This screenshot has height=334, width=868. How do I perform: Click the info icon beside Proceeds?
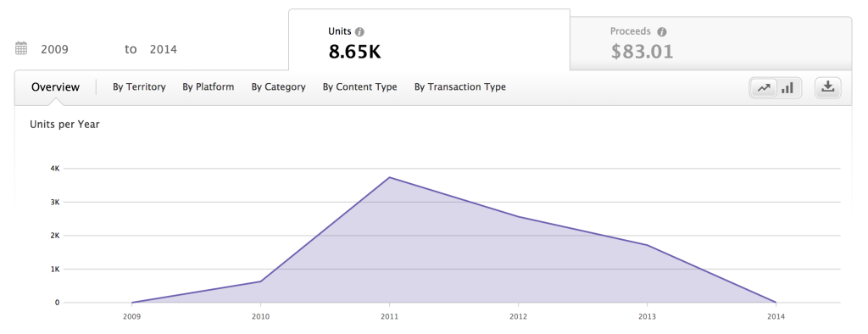pos(661,32)
